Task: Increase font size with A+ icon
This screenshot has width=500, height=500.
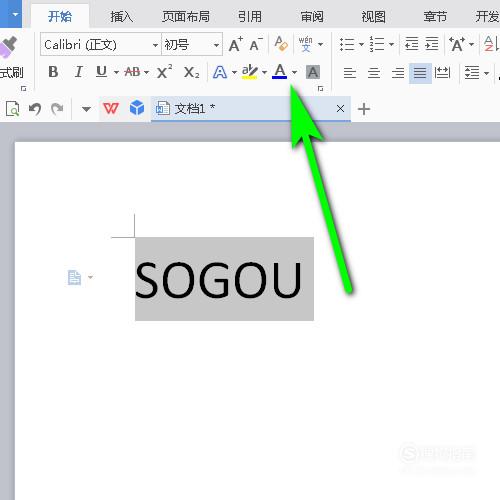Action: (236, 44)
